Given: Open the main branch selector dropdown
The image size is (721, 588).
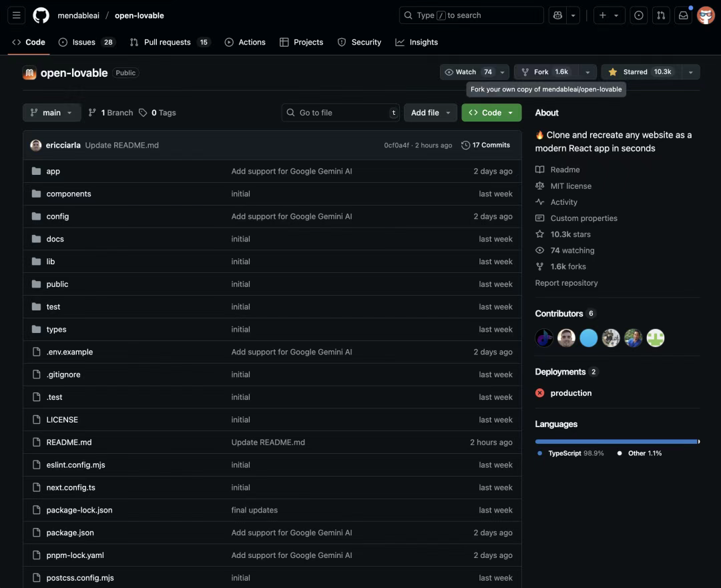Looking at the screenshot, I should click(x=51, y=113).
